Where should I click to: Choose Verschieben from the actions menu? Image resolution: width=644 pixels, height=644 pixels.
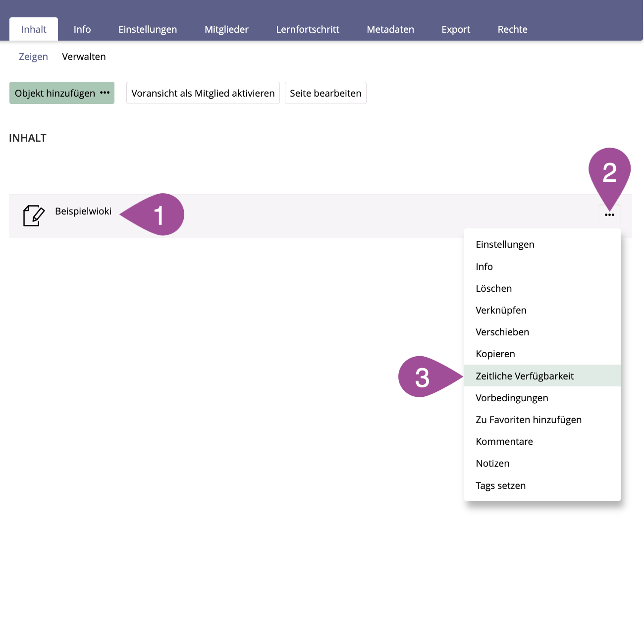[x=502, y=332]
